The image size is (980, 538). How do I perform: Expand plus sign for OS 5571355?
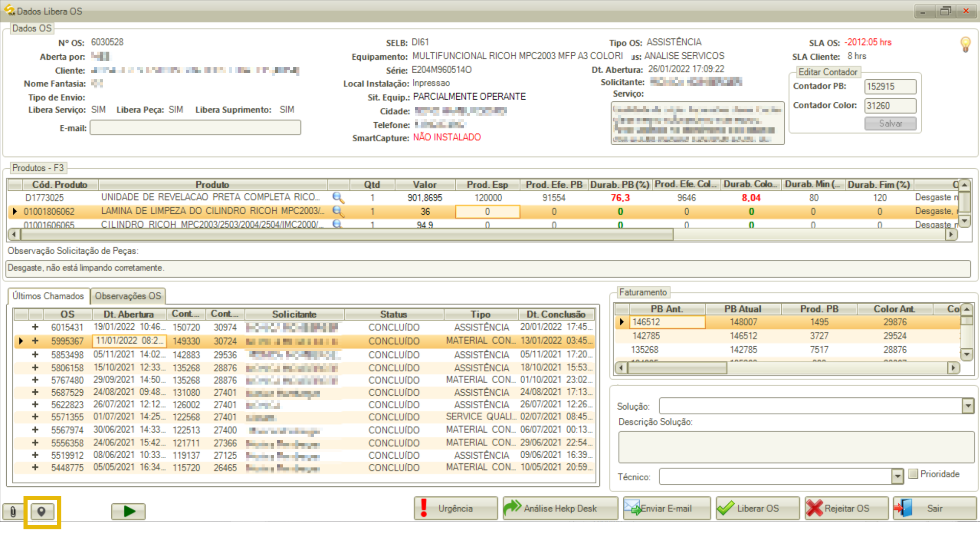click(x=35, y=417)
